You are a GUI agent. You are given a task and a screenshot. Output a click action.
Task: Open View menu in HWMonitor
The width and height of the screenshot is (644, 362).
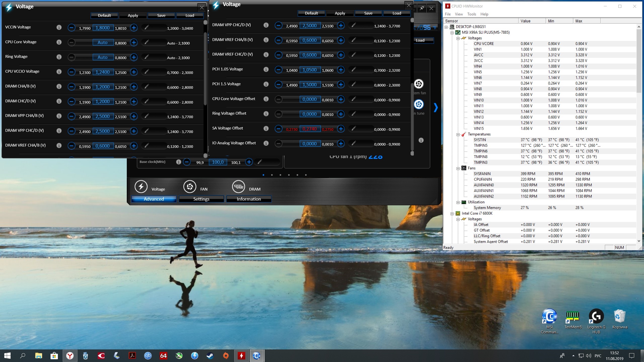(459, 14)
